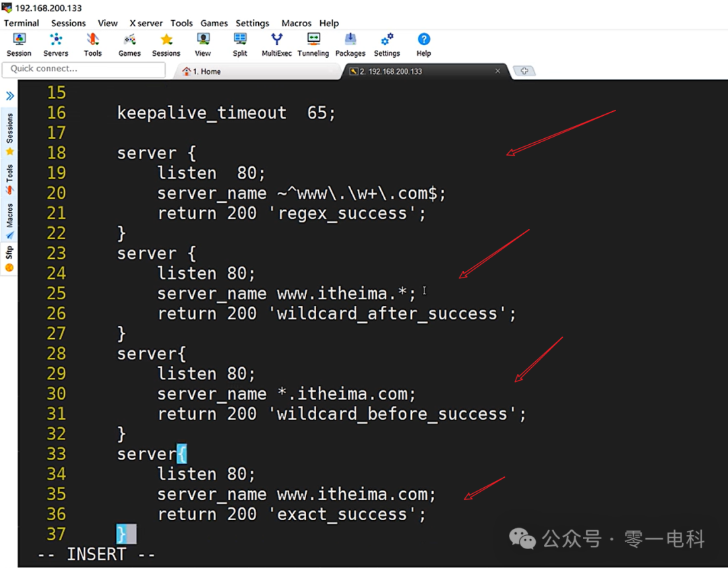Open the Packages toolbar icon

[350, 44]
